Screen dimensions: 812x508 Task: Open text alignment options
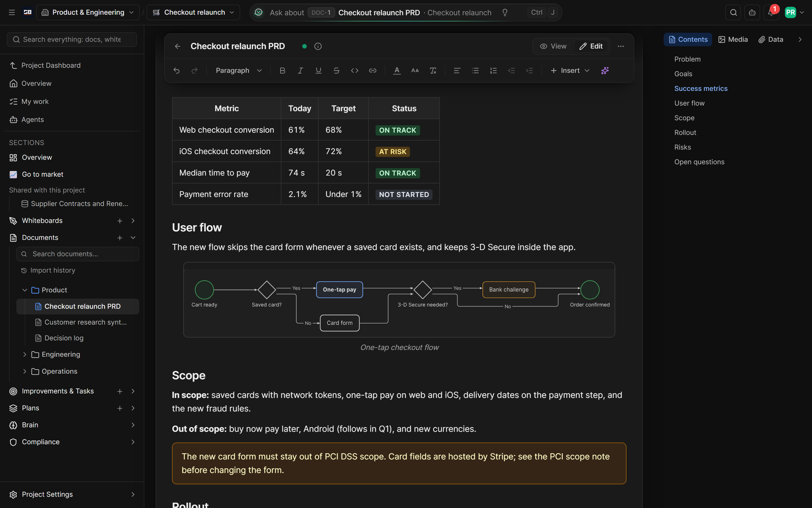point(457,71)
